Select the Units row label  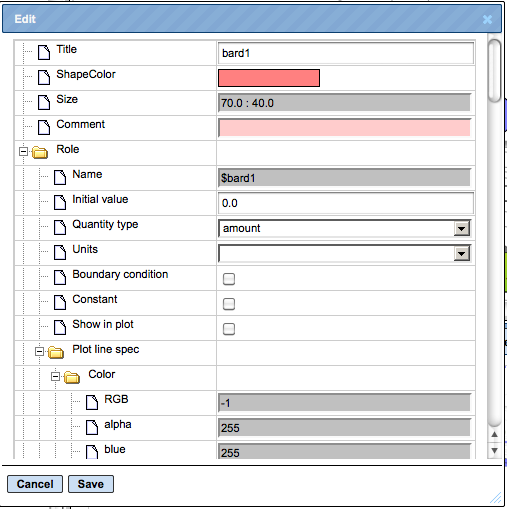click(x=85, y=249)
